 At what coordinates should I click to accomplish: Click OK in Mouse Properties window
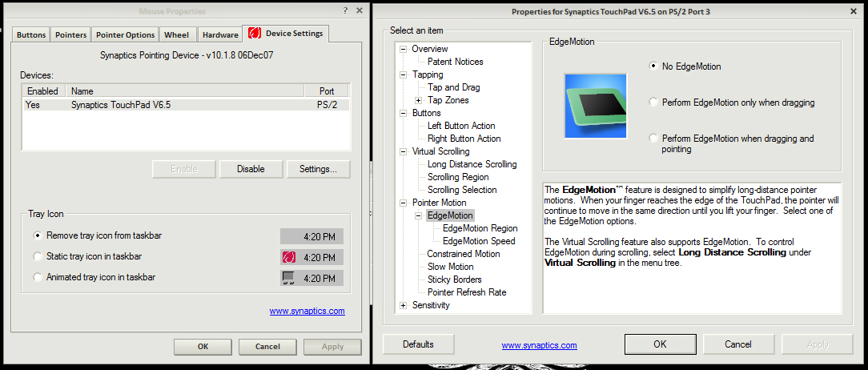pyautogui.click(x=203, y=347)
